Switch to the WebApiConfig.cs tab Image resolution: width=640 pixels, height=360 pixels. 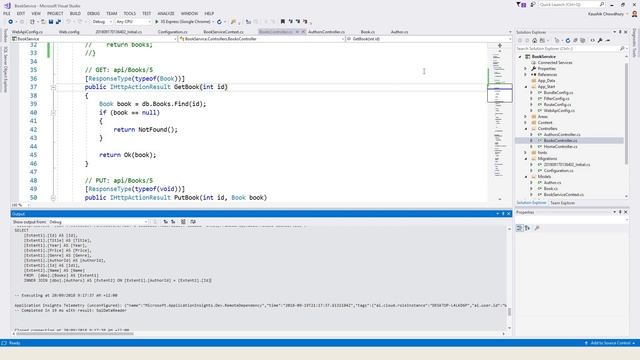click(x=27, y=32)
